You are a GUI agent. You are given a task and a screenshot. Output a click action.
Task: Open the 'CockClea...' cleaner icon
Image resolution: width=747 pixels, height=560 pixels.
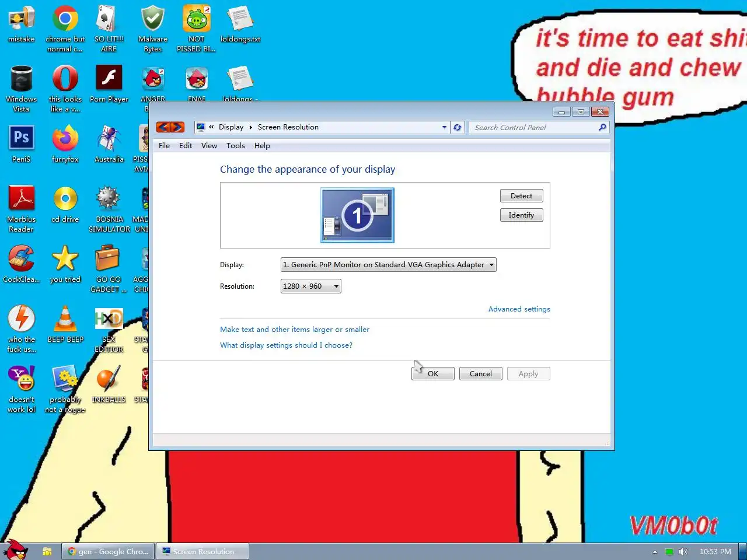22,264
